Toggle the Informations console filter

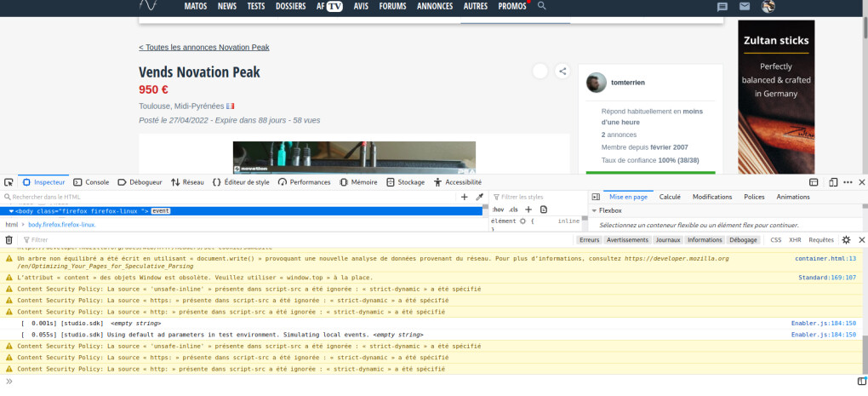[x=705, y=240]
